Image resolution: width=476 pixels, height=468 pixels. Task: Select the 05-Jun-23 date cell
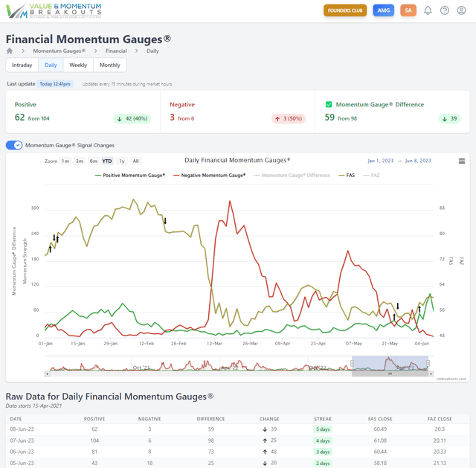click(x=22, y=463)
